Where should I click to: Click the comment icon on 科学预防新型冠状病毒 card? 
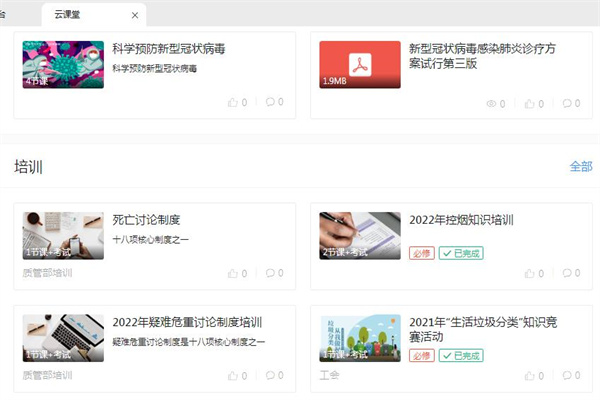coord(270,102)
